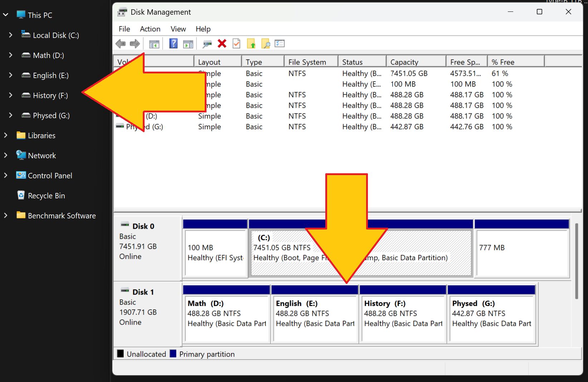Click the blue Primary partition legend swatch
This screenshot has height=382, width=588.
point(173,354)
